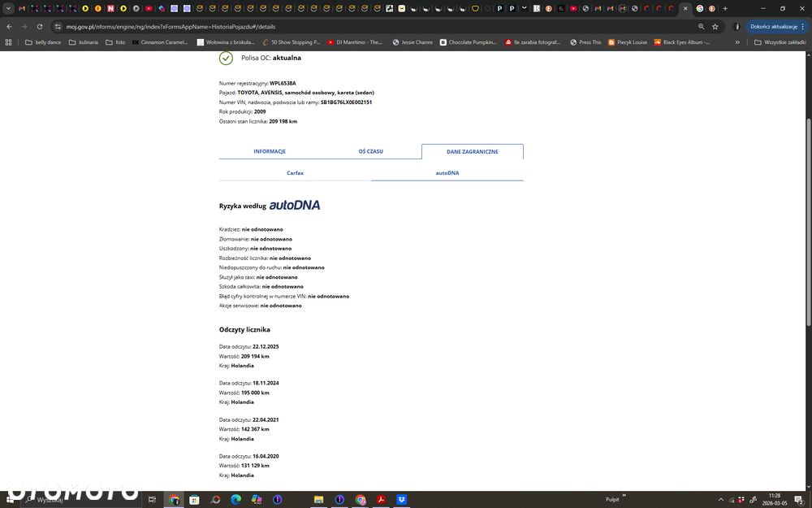Expand the tab search dropdown arrow

pyautogui.click(x=8, y=8)
